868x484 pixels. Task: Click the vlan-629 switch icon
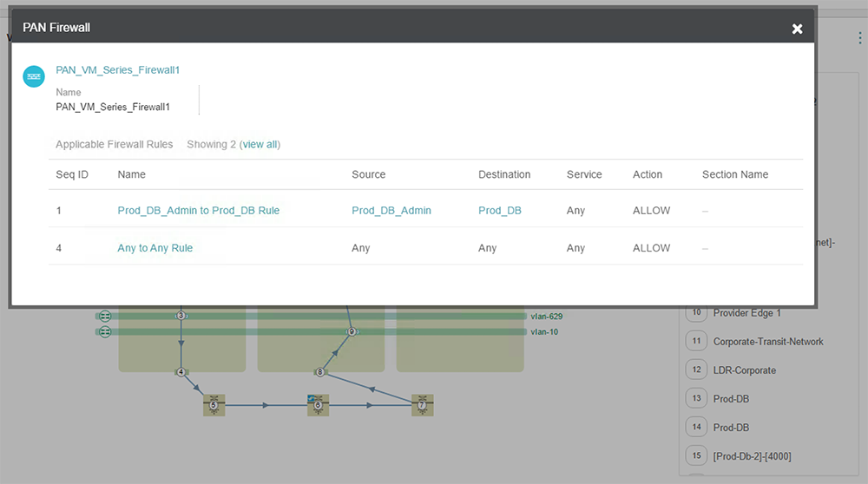[x=105, y=316]
